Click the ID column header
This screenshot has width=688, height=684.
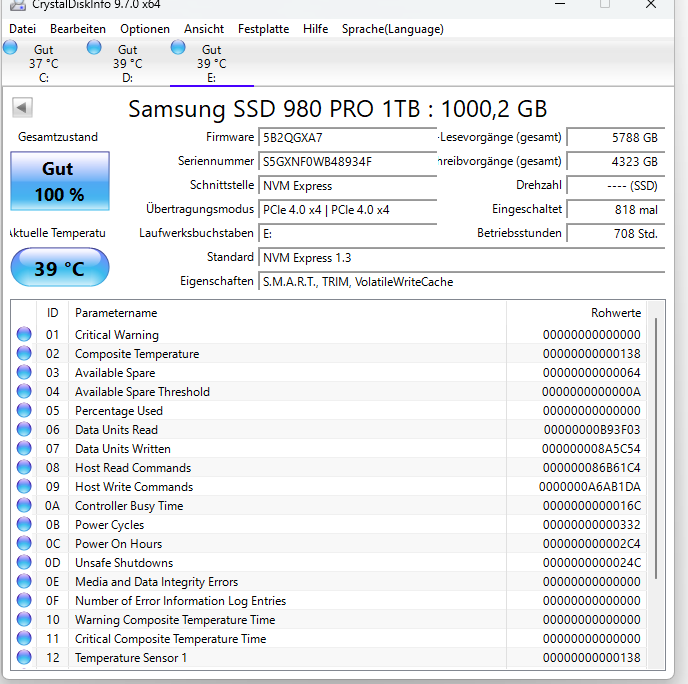[53, 313]
